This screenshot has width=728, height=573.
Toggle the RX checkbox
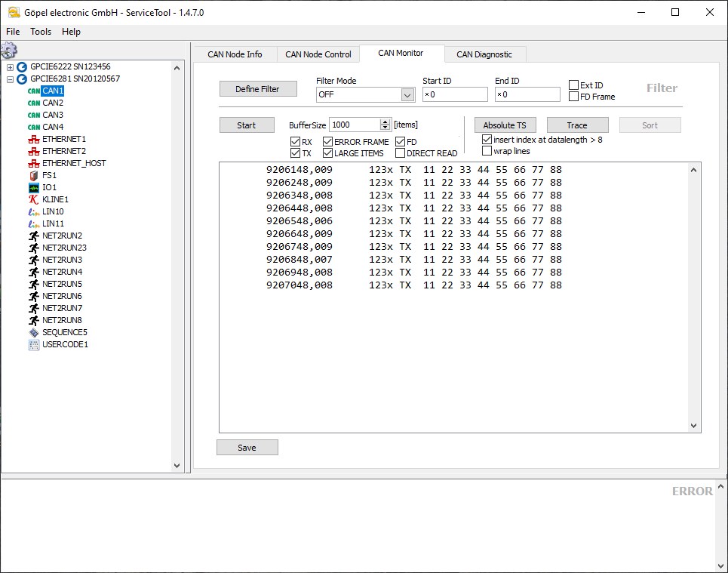pos(295,142)
